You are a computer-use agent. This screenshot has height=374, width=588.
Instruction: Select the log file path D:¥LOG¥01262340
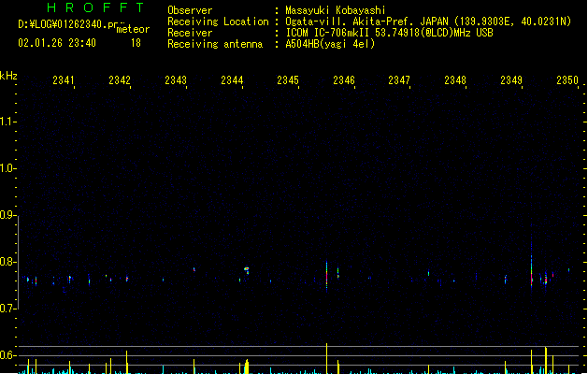point(68,24)
